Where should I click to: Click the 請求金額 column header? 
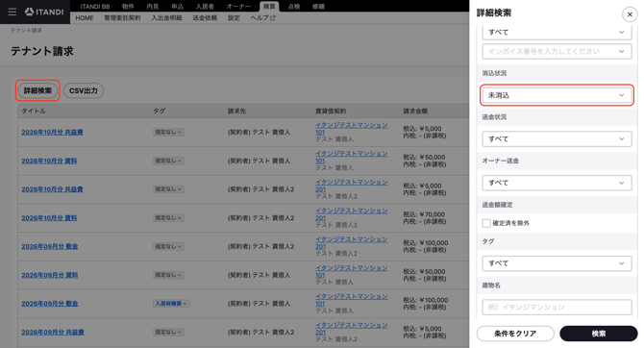tap(415, 111)
